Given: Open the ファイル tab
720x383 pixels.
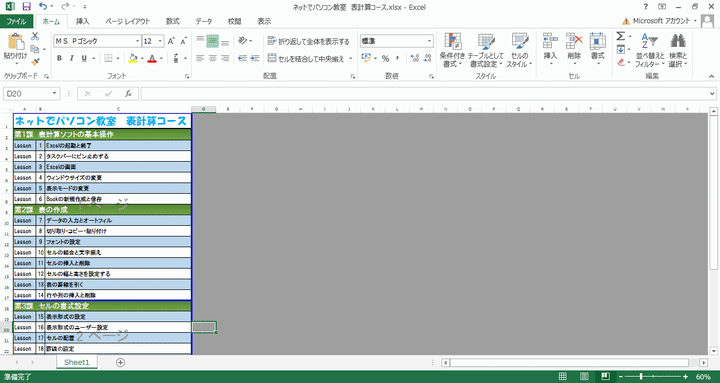Looking at the screenshot, I should coord(17,21).
